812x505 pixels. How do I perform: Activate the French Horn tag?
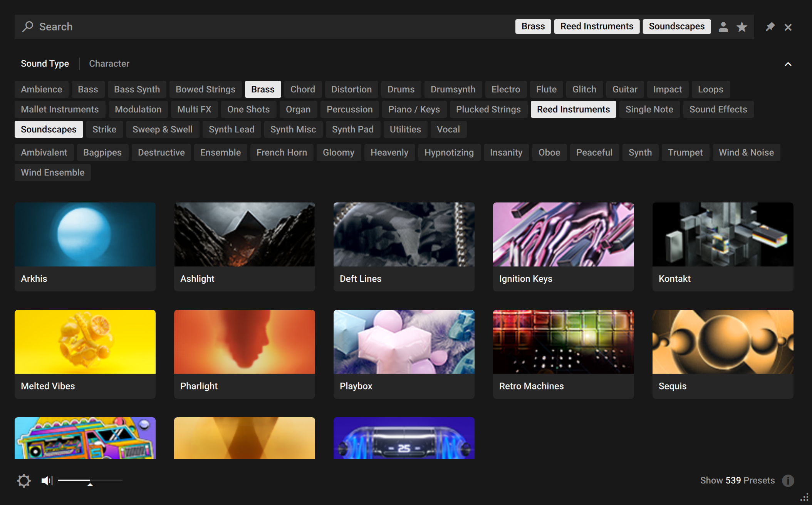282,152
